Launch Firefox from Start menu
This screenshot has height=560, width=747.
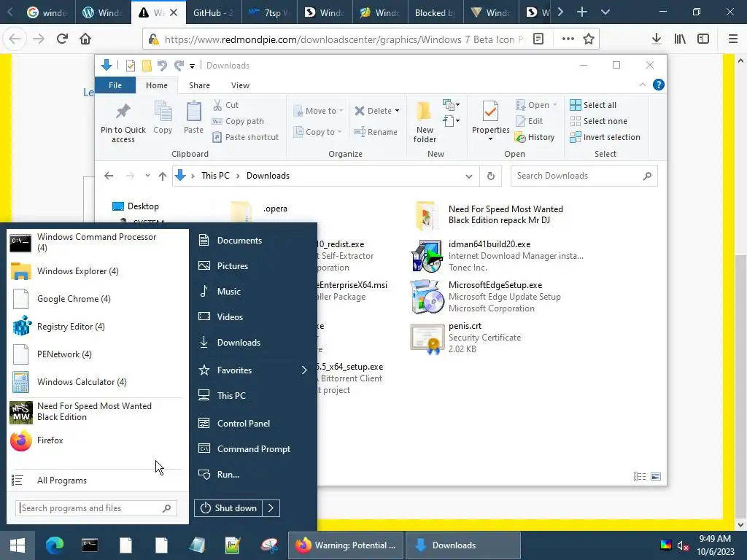coord(96,440)
